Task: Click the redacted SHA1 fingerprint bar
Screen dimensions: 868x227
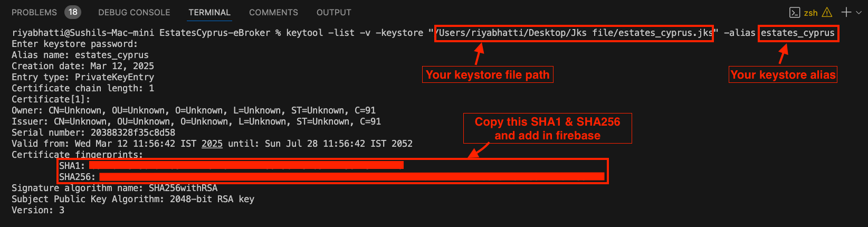Action: pos(246,165)
